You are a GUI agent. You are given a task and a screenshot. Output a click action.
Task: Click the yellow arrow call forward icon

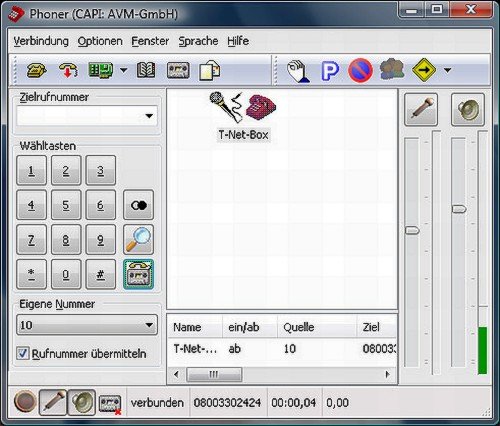coord(424,70)
